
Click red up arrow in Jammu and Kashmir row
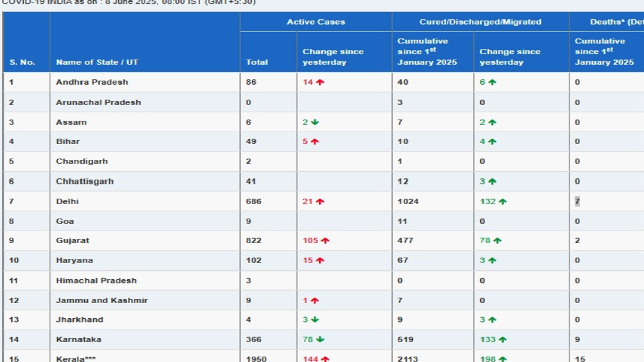tap(315, 301)
